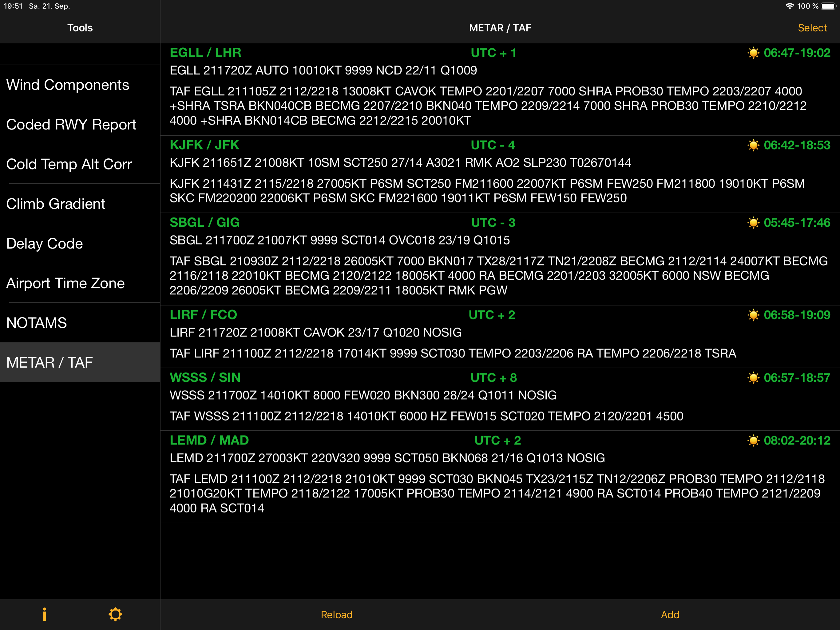Viewport: 840px width, 630px height.
Task: Click UTC - 3 offset for SBGL
Action: 493,223
